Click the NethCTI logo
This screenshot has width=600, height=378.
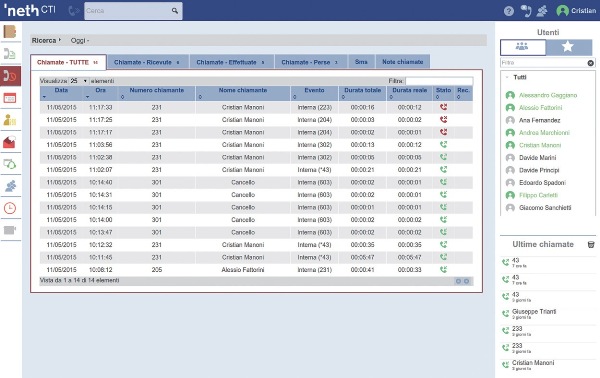coord(30,10)
